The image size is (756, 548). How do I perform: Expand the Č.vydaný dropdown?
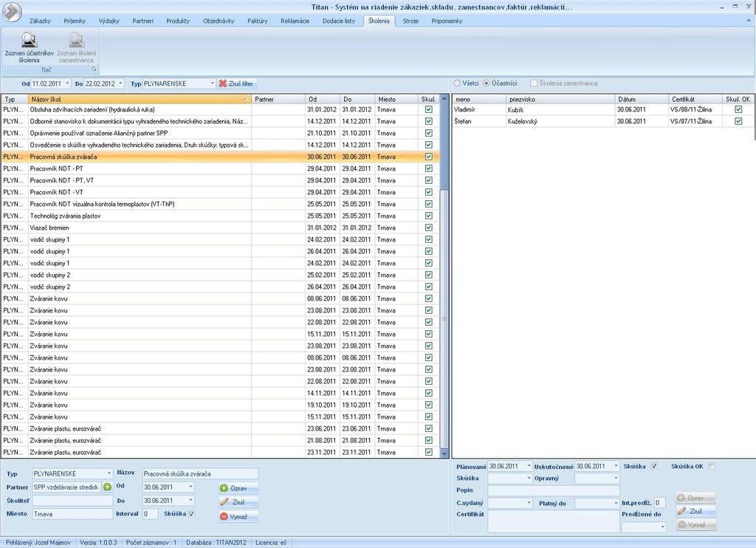(529, 503)
